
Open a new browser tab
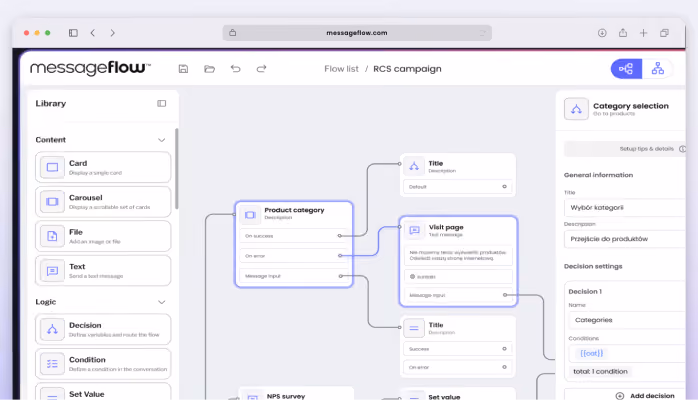click(x=644, y=33)
